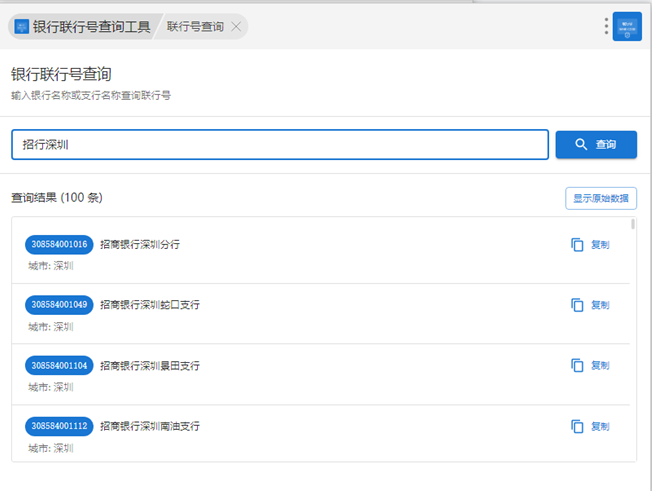The width and height of the screenshot is (652, 491).
Task: Focus the search field containing 招行深圳
Action: [280, 145]
